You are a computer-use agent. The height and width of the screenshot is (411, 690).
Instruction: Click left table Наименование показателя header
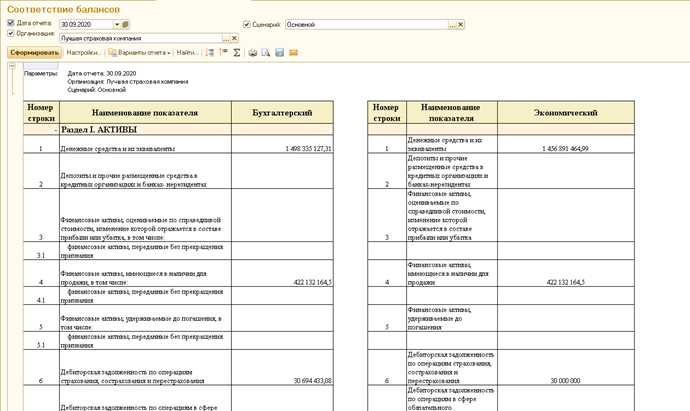pyautogui.click(x=145, y=113)
